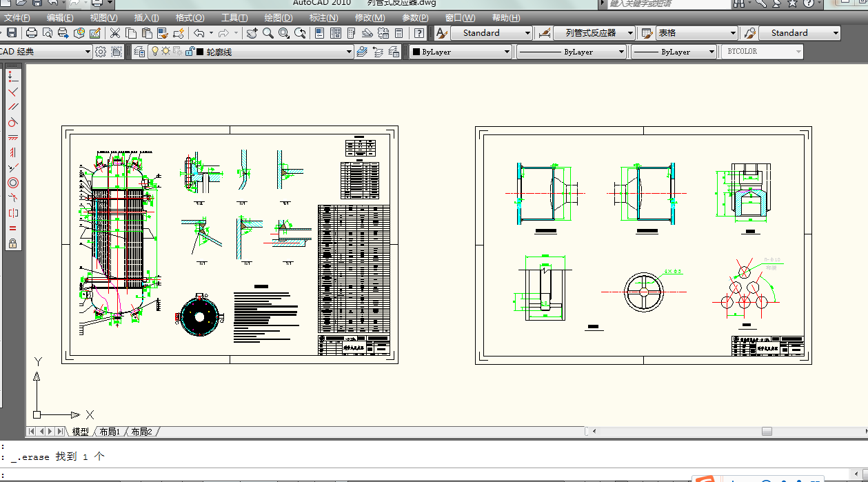Open multileader style Standard dropdown
The image size is (868, 482).
tap(800, 32)
